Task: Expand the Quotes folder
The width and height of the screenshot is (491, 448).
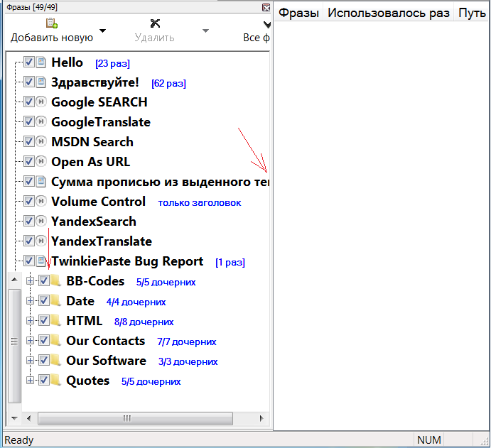Action: (30, 381)
